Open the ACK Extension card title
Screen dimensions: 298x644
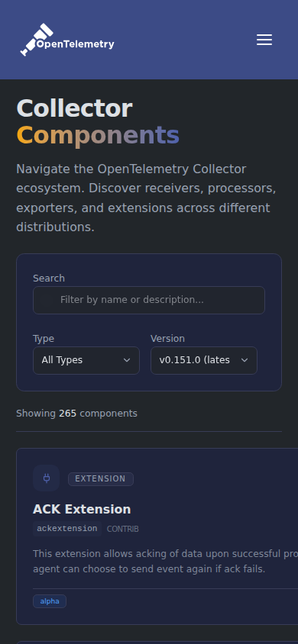coord(82,509)
